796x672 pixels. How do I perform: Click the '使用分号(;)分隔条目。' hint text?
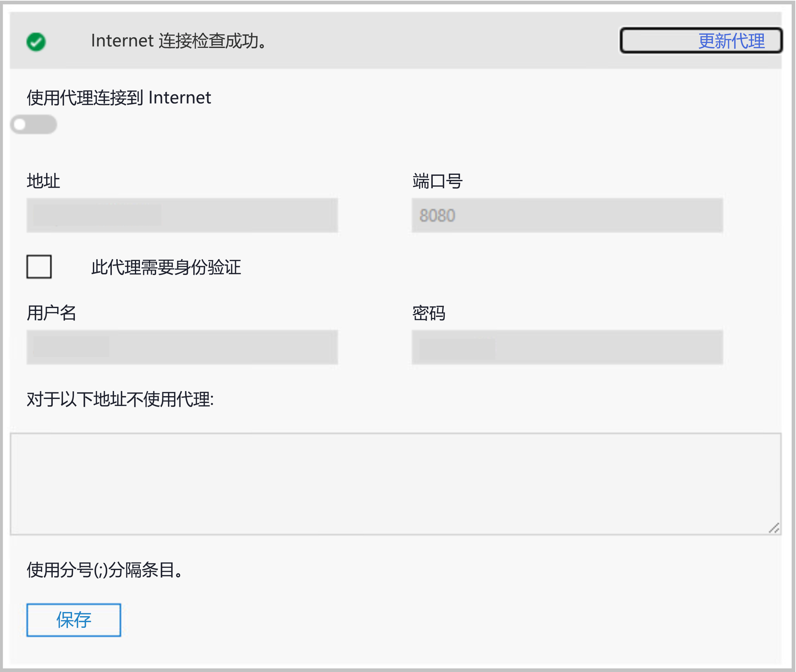coord(105,570)
